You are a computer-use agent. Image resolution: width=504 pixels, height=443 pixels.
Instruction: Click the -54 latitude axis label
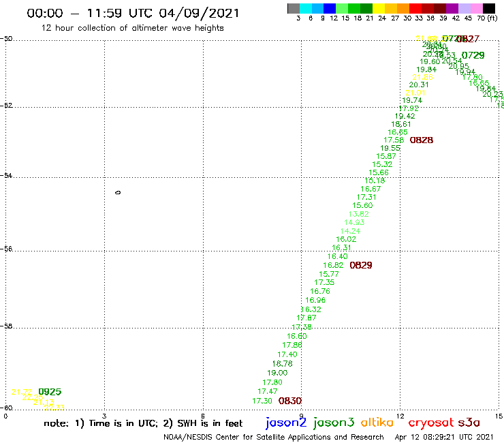(x=6, y=176)
